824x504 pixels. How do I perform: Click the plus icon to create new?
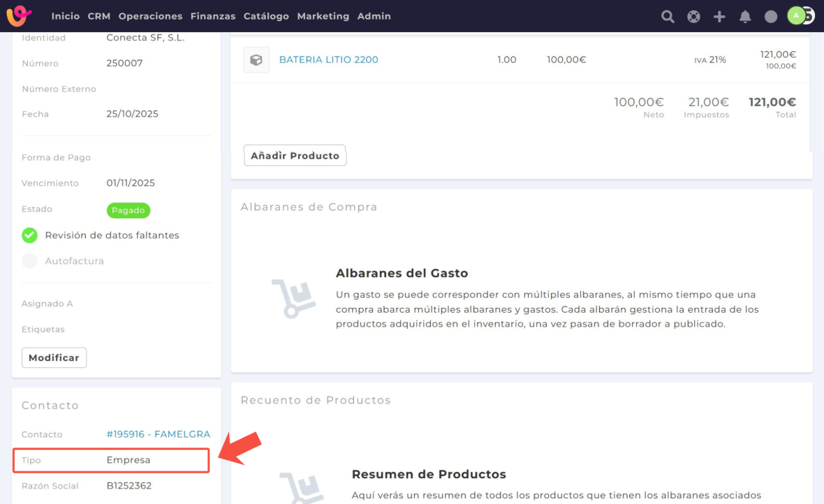[x=719, y=16]
